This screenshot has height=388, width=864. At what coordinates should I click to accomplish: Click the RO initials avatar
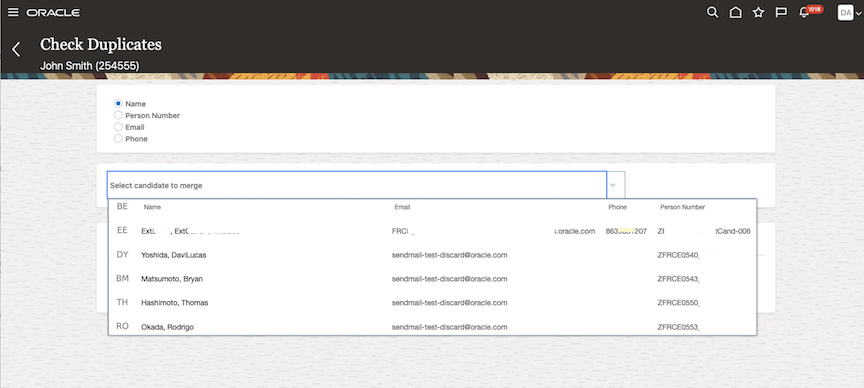click(x=122, y=326)
